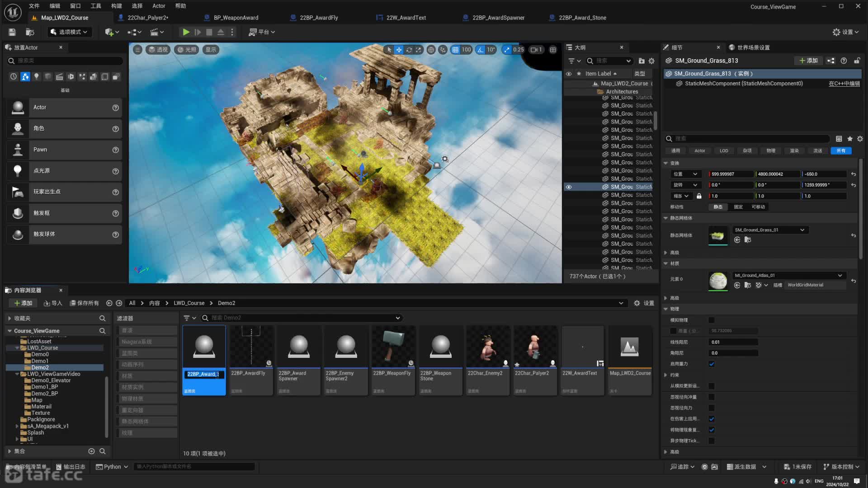Image resolution: width=868 pixels, height=488 pixels.
Task: Open the quick add content cube dropdown
Action: point(112,32)
